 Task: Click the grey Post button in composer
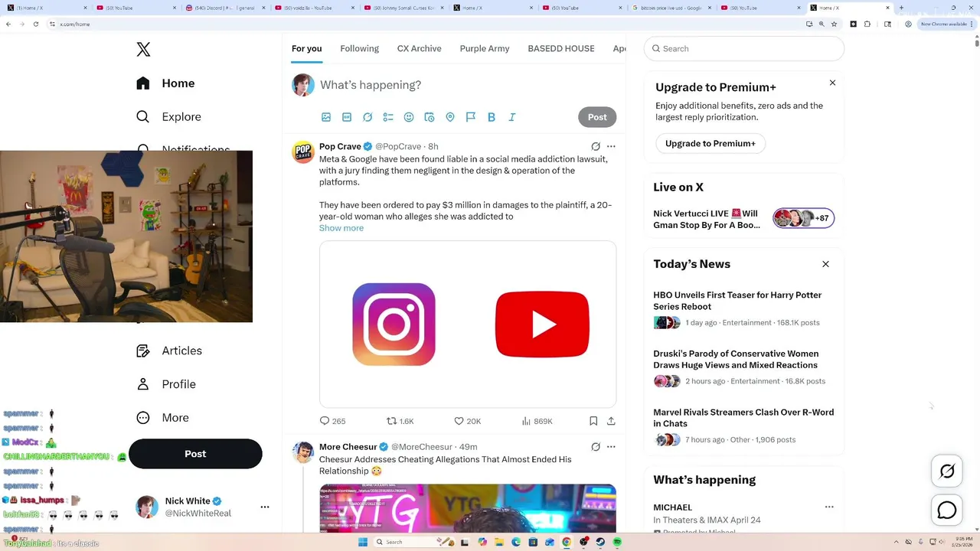597,117
